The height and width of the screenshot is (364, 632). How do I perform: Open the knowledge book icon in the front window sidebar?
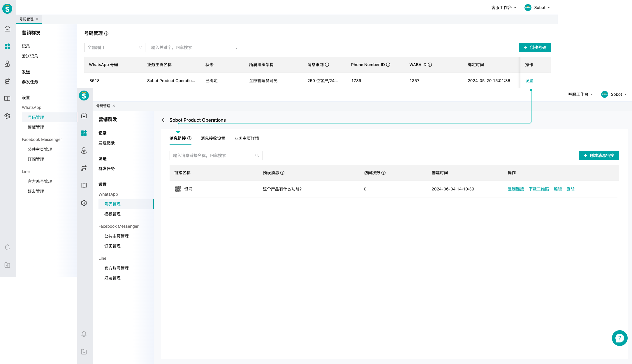pyautogui.click(x=84, y=185)
